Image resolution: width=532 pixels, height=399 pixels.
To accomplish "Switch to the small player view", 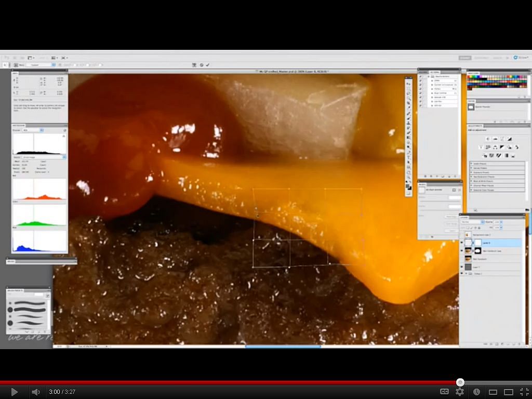I will click(x=493, y=392).
